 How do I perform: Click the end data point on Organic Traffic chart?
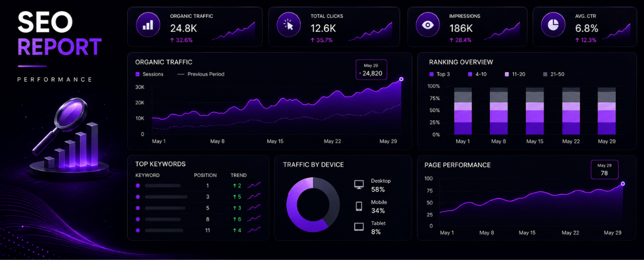(x=401, y=80)
